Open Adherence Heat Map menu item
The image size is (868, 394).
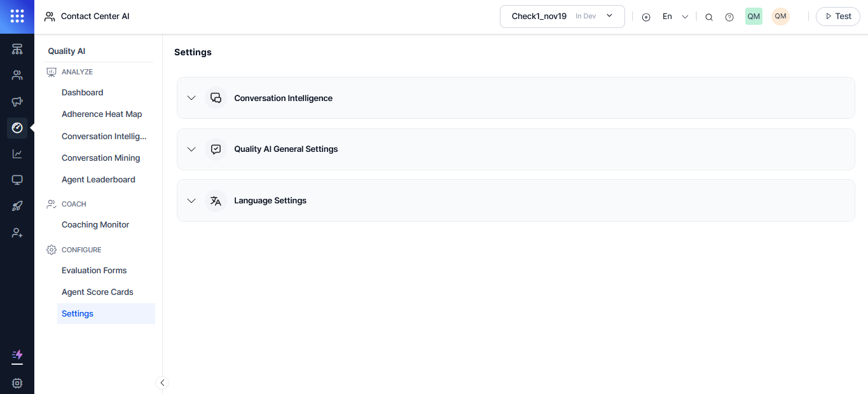tap(102, 114)
